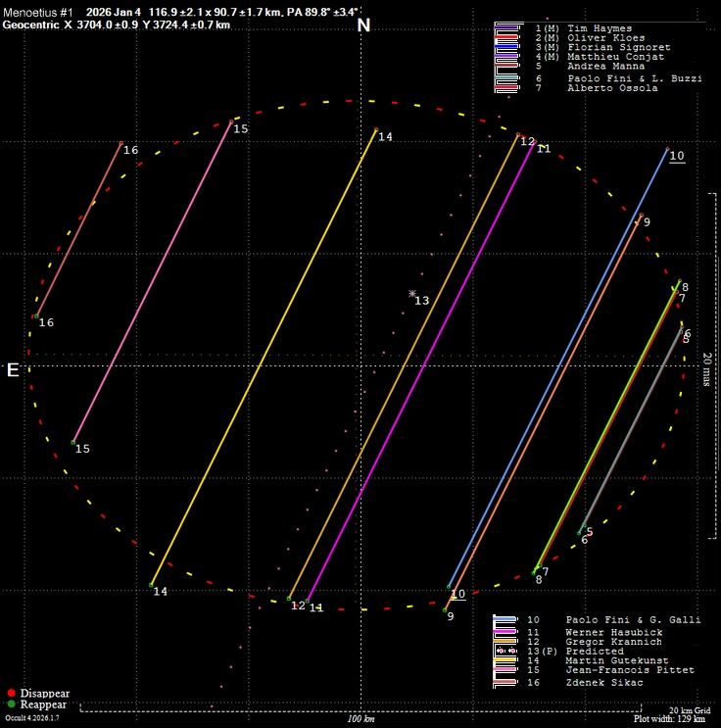The width and height of the screenshot is (721, 728).
Task: Click the E east compass label
Action: coord(13,370)
